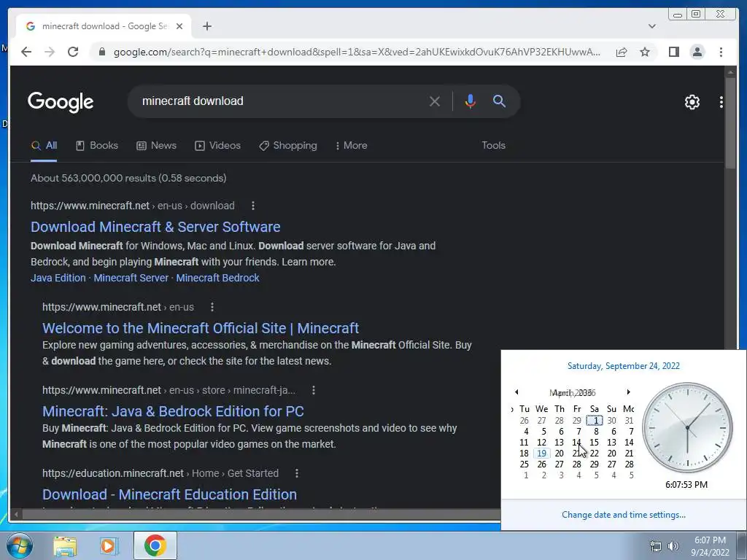The image size is (747, 560).
Task: Open Download Minecraft & Server Software result
Action: (x=155, y=227)
